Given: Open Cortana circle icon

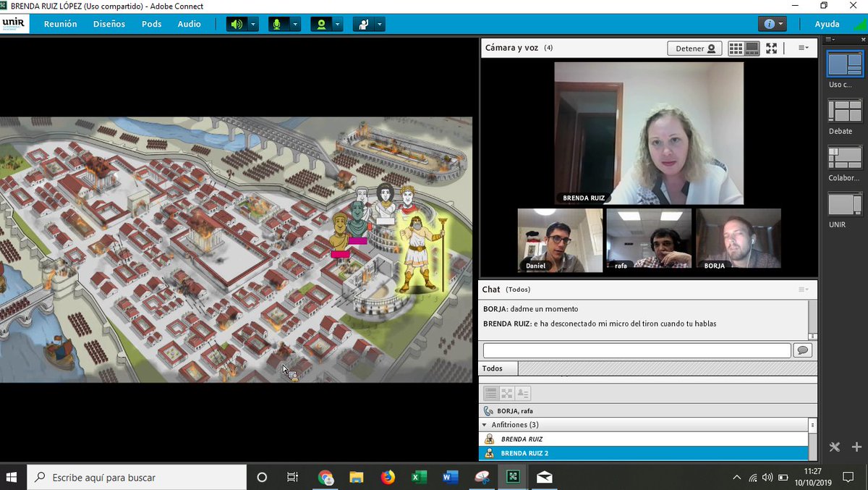Looking at the screenshot, I should (262, 477).
